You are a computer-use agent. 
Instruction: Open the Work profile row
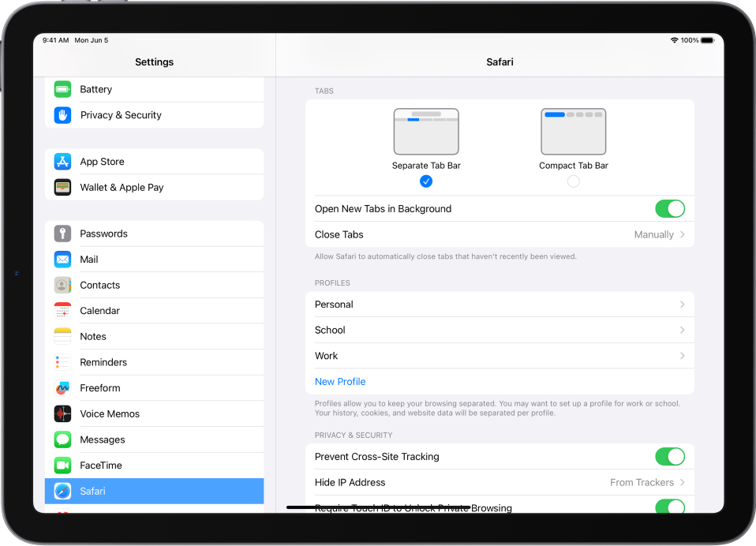point(500,356)
